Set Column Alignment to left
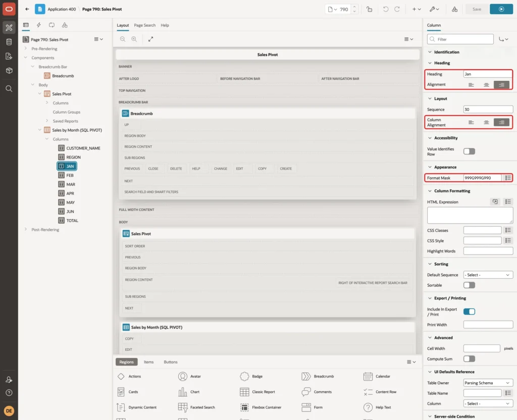Viewport: 517px width, 420px height. [471, 122]
